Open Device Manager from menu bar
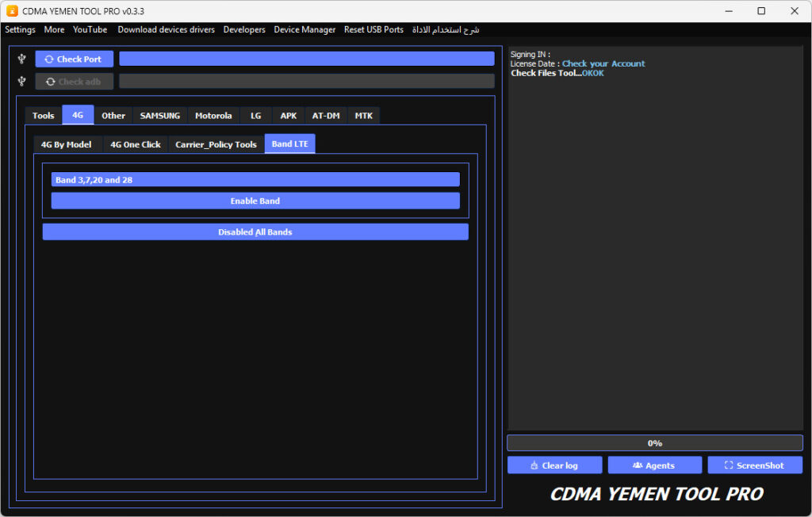812x517 pixels. pyautogui.click(x=304, y=29)
